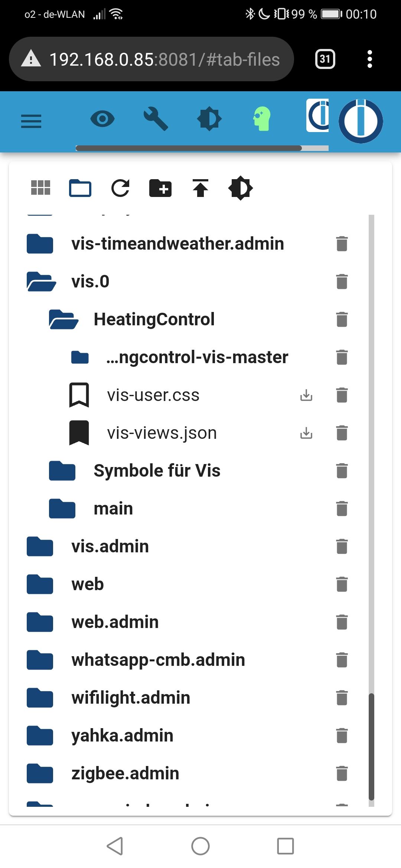401x868 pixels.
Task: Toggle expand all folders icon
Action: coord(80,188)
